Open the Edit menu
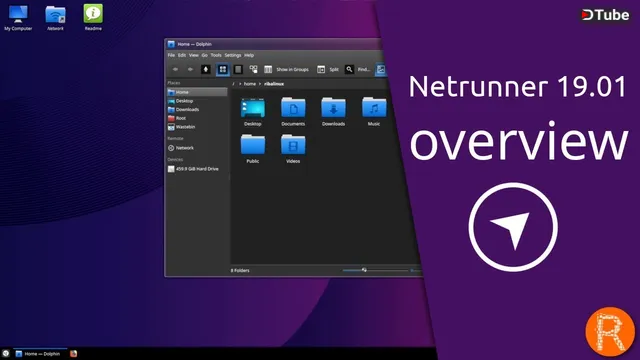This screenshot has width=640, height=360. [x=182, y=55]
